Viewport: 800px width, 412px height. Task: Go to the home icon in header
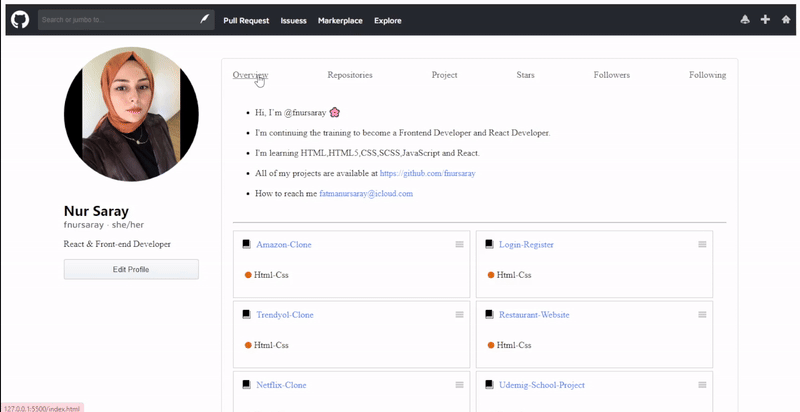786,19
